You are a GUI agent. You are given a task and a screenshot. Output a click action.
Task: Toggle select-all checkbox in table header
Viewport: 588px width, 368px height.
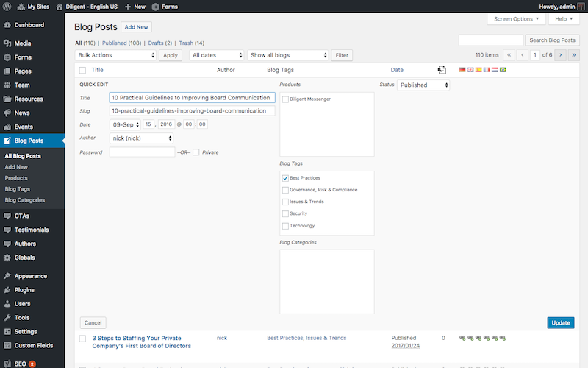pos(82,70)
